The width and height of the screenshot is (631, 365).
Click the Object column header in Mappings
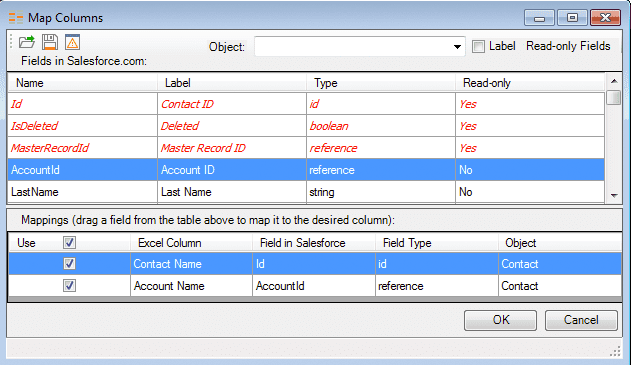point(560,243)
